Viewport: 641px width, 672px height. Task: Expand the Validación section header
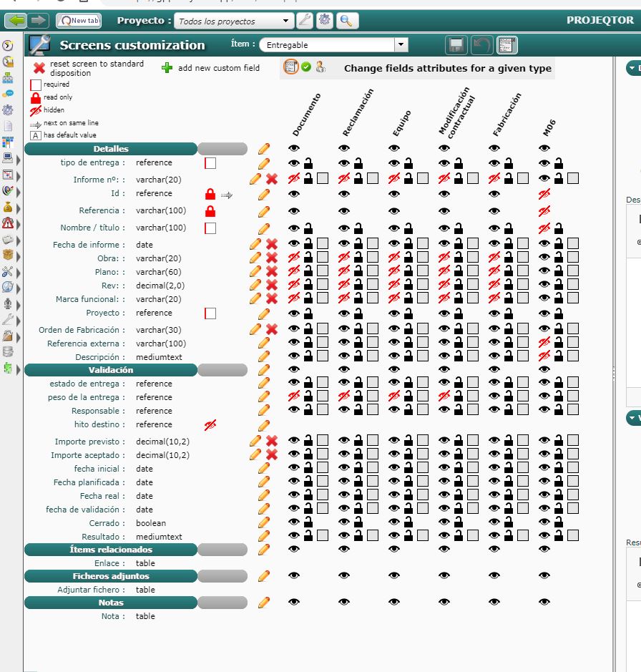click(111, 370)
